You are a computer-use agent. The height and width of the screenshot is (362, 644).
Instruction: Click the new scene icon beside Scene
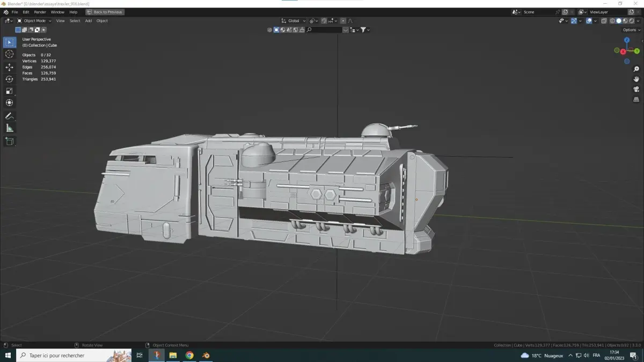tap(565, 12)
